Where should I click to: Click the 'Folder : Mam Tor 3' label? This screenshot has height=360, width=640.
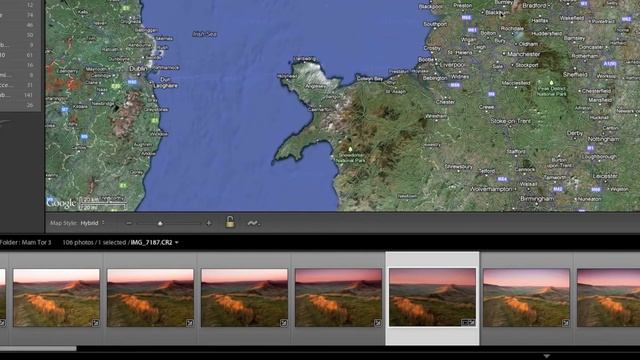coord(25,242)
